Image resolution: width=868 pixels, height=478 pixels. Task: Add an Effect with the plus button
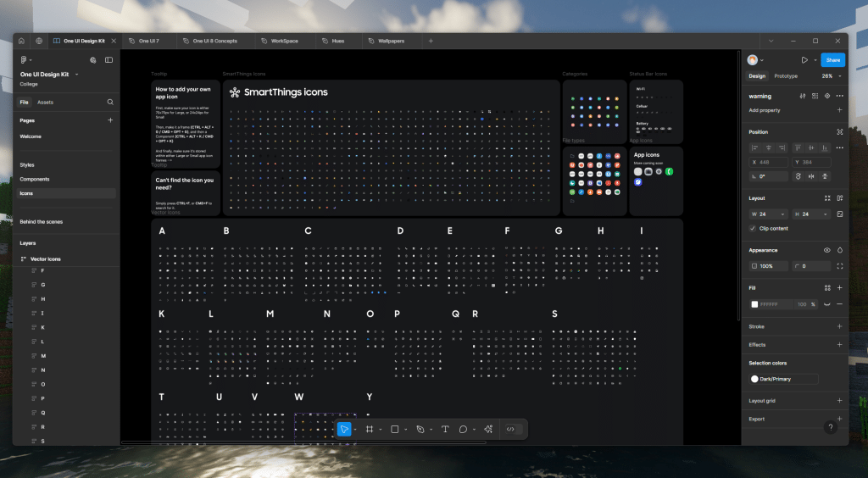click(840, 345)
